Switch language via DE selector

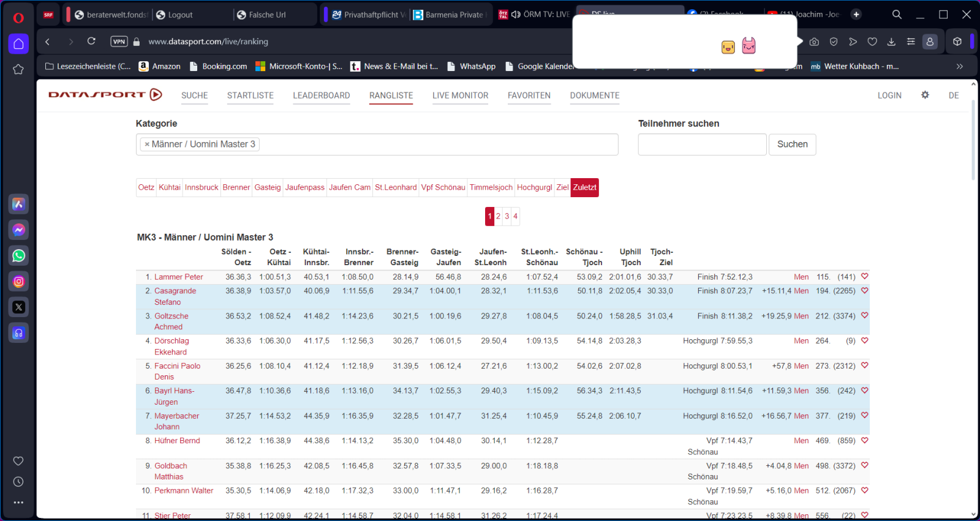[954, 96]
